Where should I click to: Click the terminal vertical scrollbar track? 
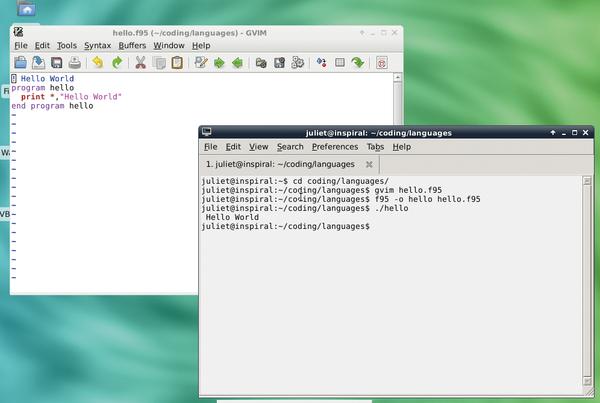587,281
